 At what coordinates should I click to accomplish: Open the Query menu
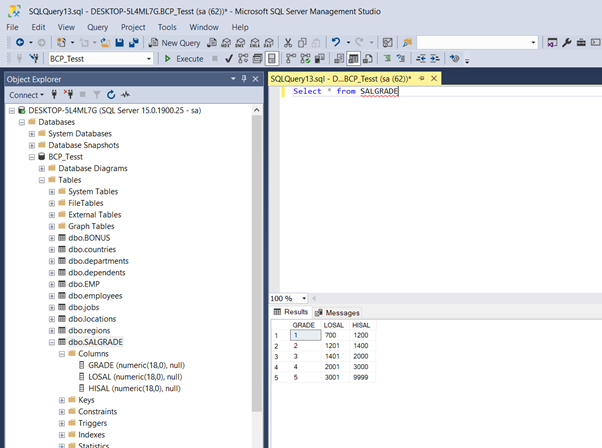[98, 27]
